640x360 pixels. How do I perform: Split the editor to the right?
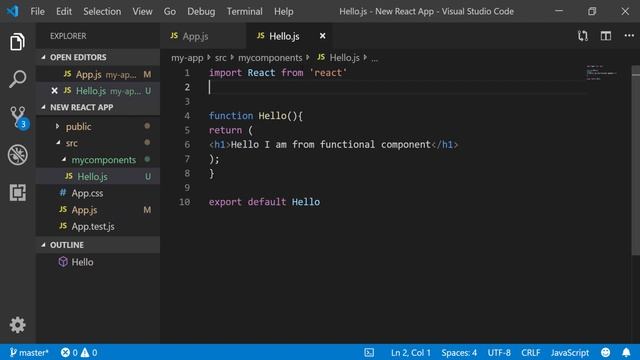click(606, 36)
